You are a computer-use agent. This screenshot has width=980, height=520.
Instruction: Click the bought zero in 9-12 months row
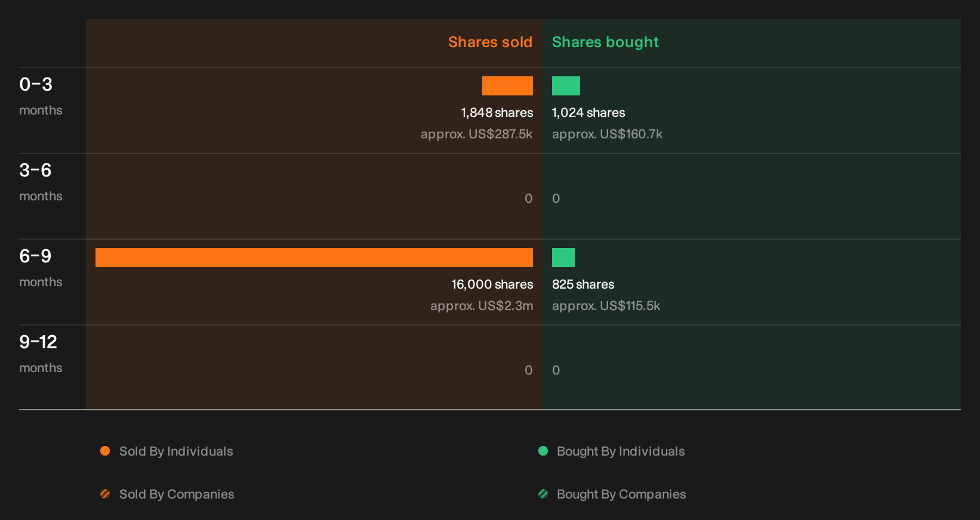pyautogui.click(x=556, y=370)
